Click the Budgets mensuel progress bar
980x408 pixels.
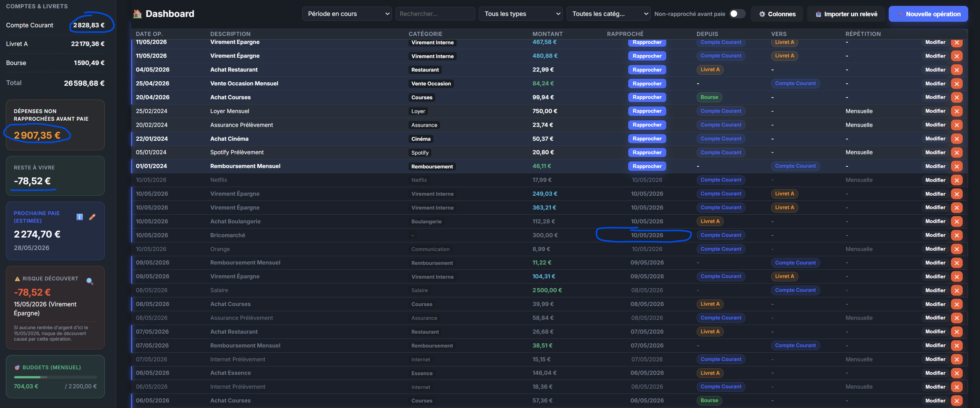[55, 377]
